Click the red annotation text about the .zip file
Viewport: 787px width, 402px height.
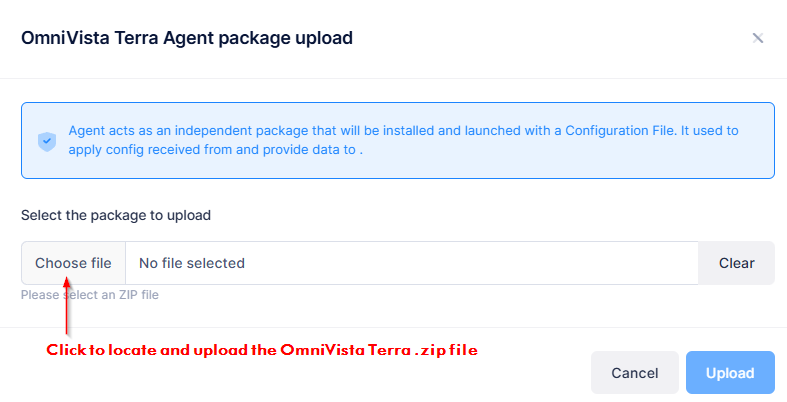tap(262, 350)
